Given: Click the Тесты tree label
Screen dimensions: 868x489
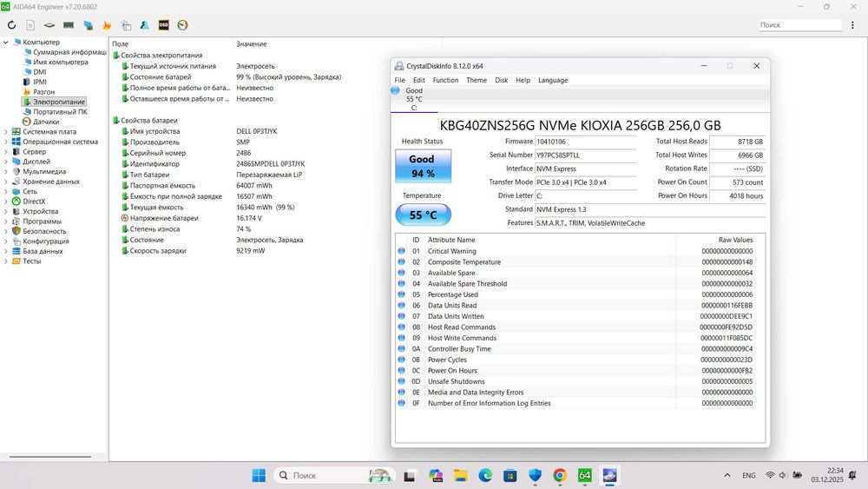Looking at the screenshot, I should pyautogui.click(x=31, y=261).
